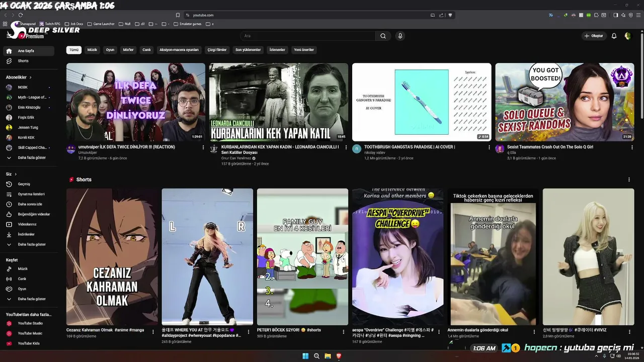Open Oynatma listeleri in sidebar
The width and height of the screenshot is (644, 362).
[28, 194]
